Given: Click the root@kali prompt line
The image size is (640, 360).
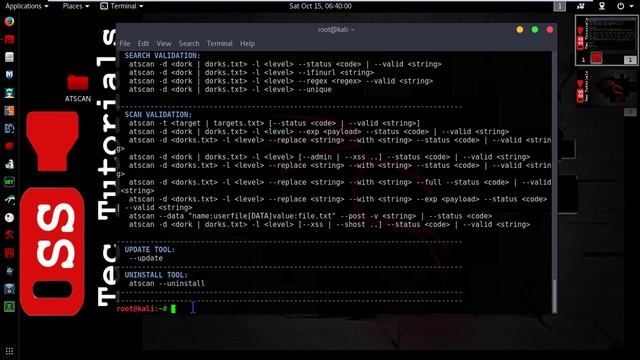Looking at the screenshot, I should click(x=146, y=309).
